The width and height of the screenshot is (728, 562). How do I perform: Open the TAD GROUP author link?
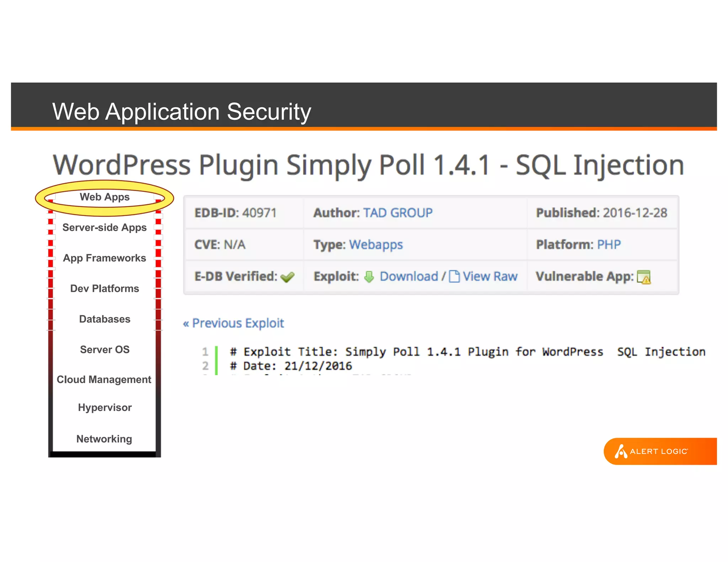(x=398, y=213)
